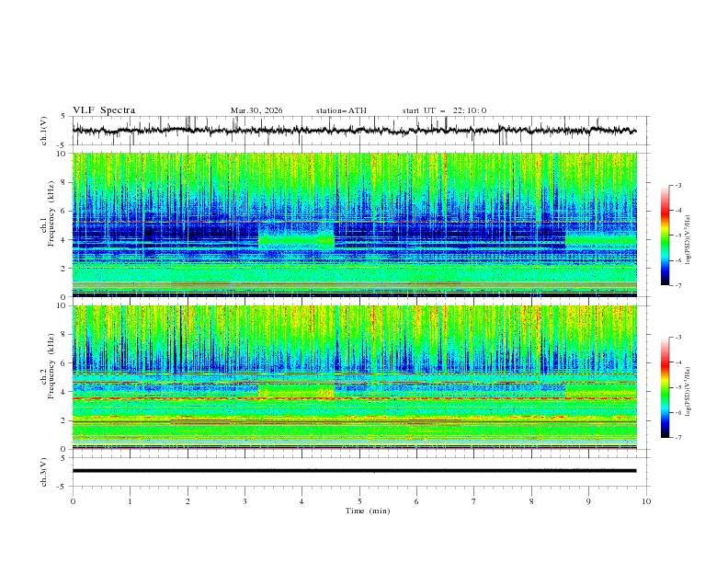The width and height of the screenshot is (728, 563).
Task: Click the "station=ATH" header label
Action: [341, 110]
